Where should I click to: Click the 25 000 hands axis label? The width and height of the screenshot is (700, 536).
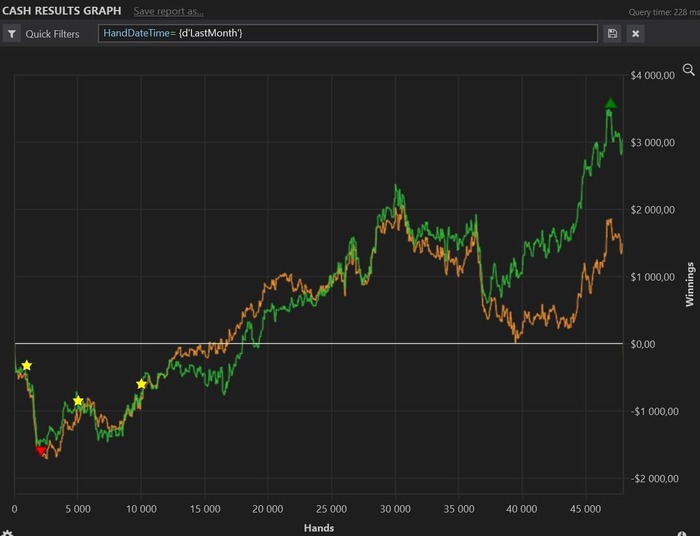point(331,509)
